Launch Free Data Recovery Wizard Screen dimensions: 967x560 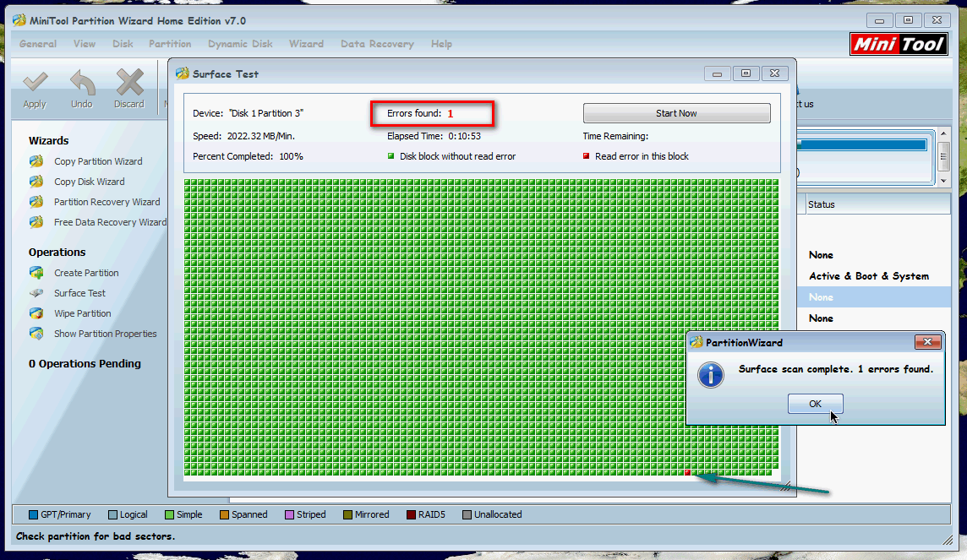click(111, 222)
